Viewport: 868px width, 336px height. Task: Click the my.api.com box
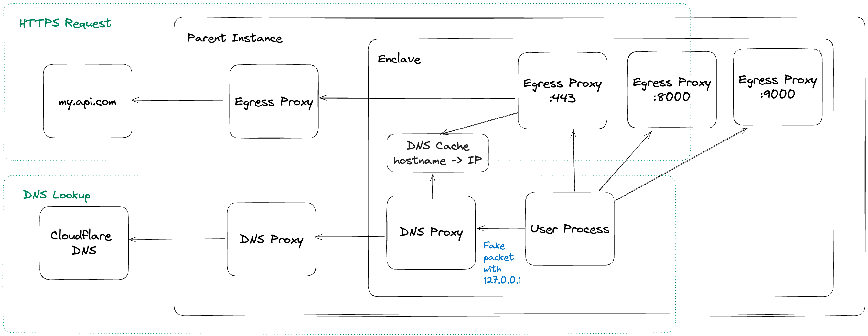click(x=88, y=101)
